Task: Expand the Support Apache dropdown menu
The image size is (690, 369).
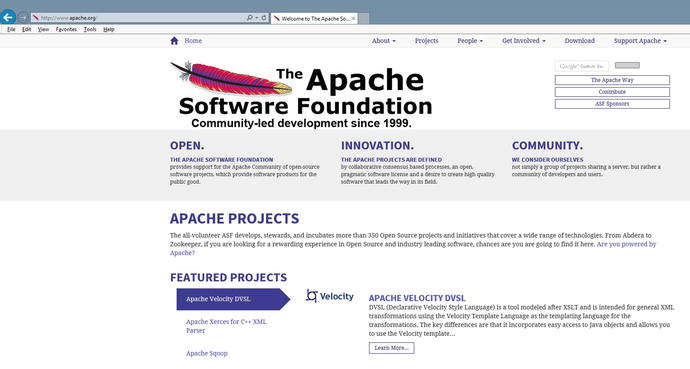Action: pyautogui.click(x=640, y=40)
